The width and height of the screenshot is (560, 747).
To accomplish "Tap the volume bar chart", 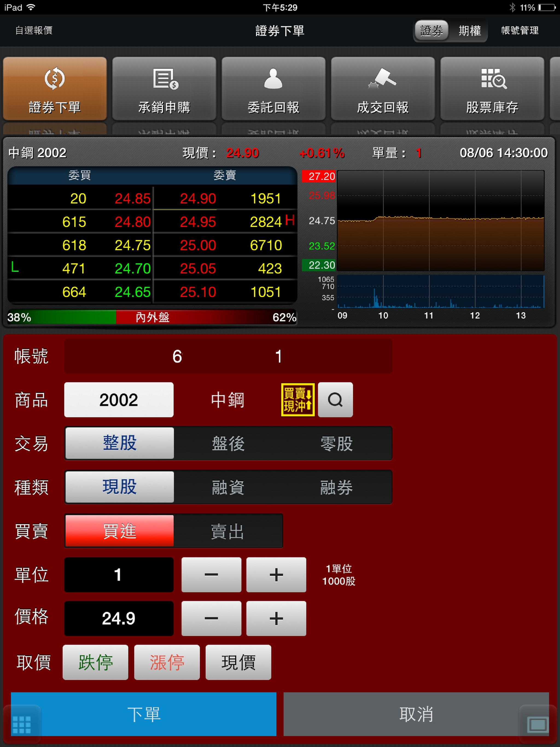I will pos(441,291).
